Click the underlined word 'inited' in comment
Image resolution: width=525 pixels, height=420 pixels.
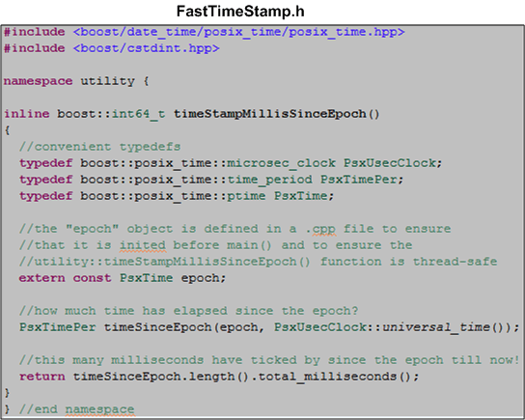coord(143,245)
